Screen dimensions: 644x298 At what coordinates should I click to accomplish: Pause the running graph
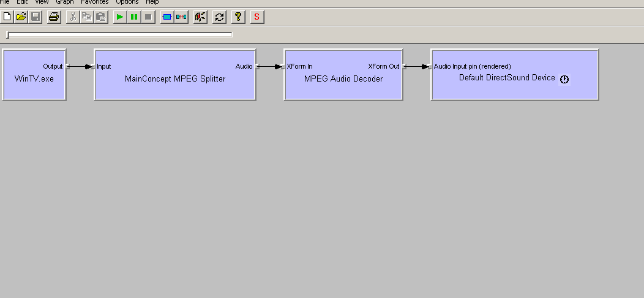(133, 17)
